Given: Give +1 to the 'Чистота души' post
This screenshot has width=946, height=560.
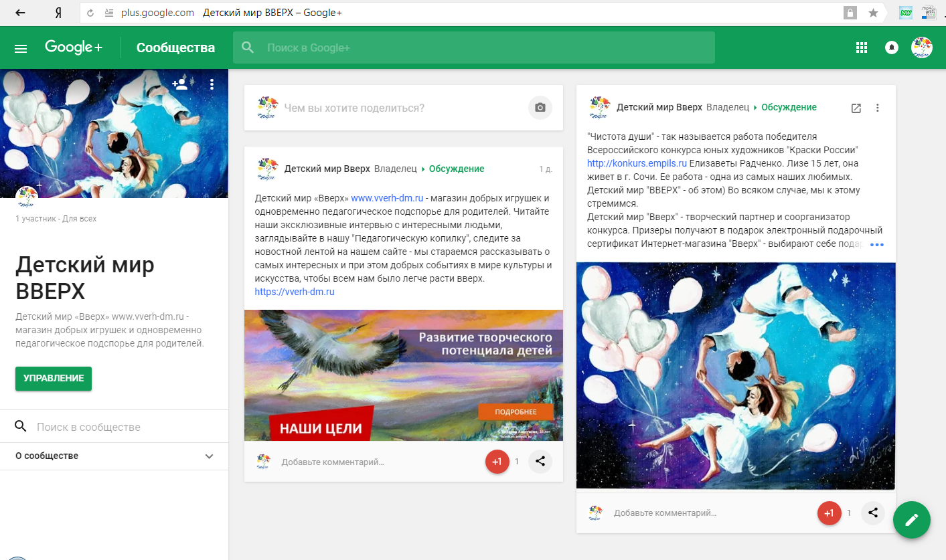Looking at the screenshot, I should click(x=829, y=513).
